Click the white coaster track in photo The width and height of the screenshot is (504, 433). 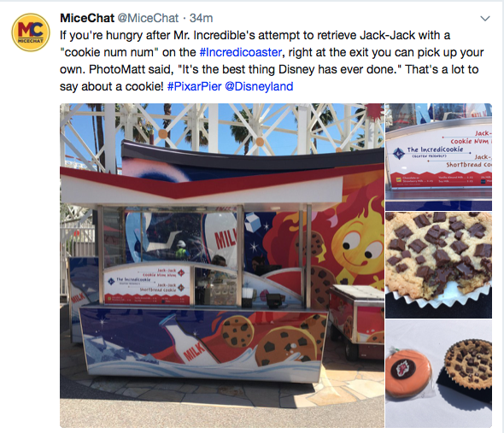point(222,128)
